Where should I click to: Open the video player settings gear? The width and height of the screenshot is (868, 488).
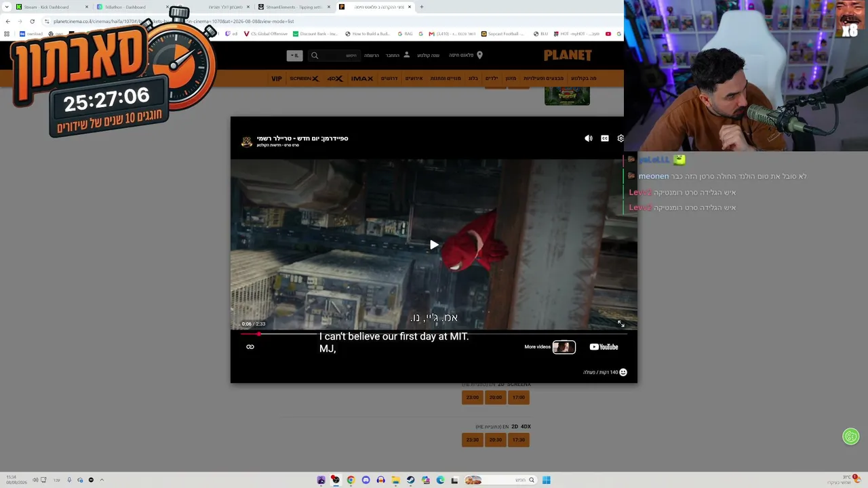(620, 138)
